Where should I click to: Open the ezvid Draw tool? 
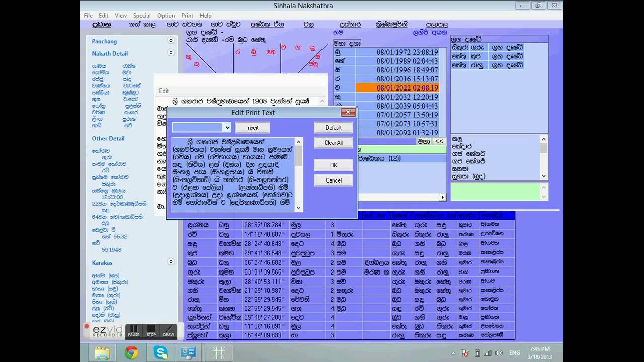click(x=168, y=331)
